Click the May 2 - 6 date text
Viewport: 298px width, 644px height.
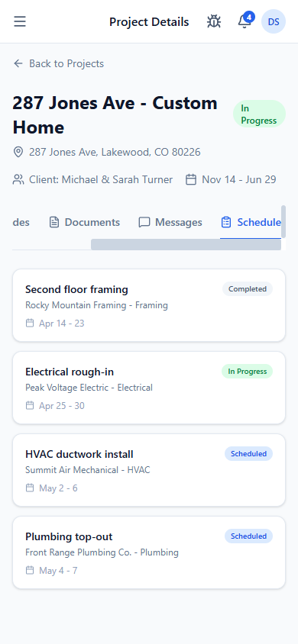point(58,489)
